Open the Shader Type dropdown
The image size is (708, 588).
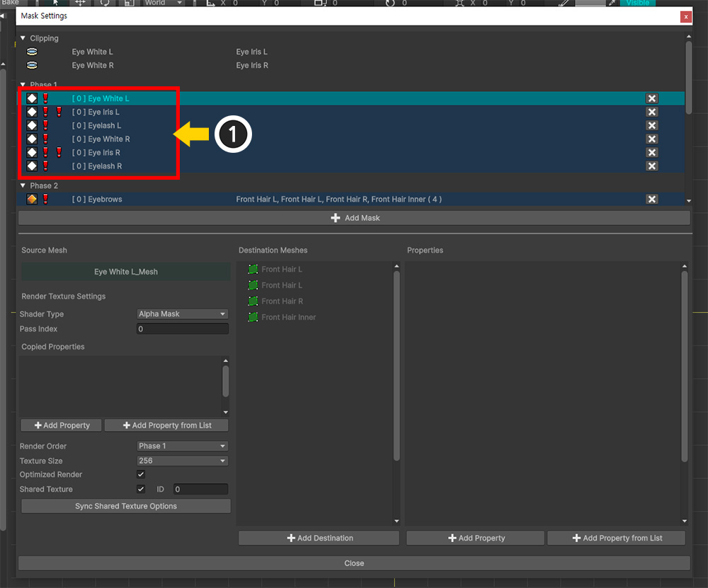click(x=183, y=314)
